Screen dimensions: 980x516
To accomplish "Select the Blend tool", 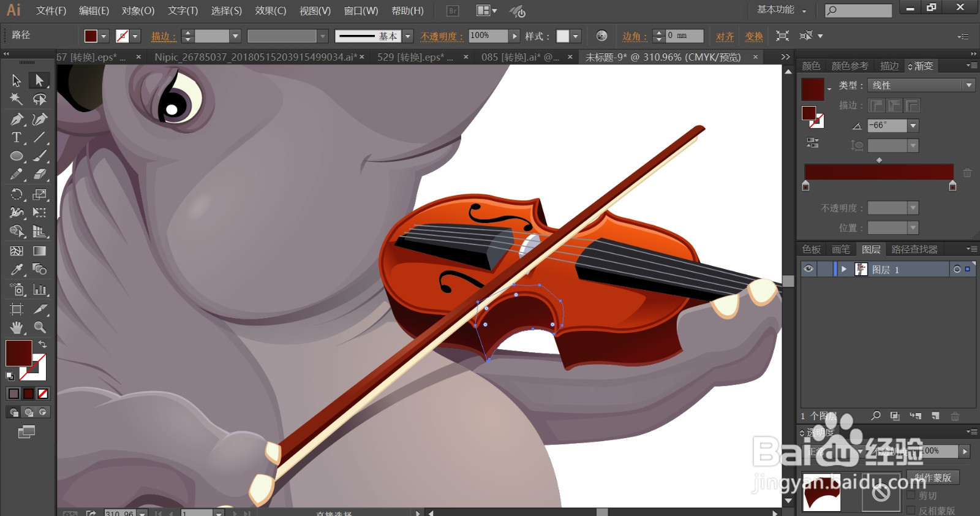I will 39,270.
